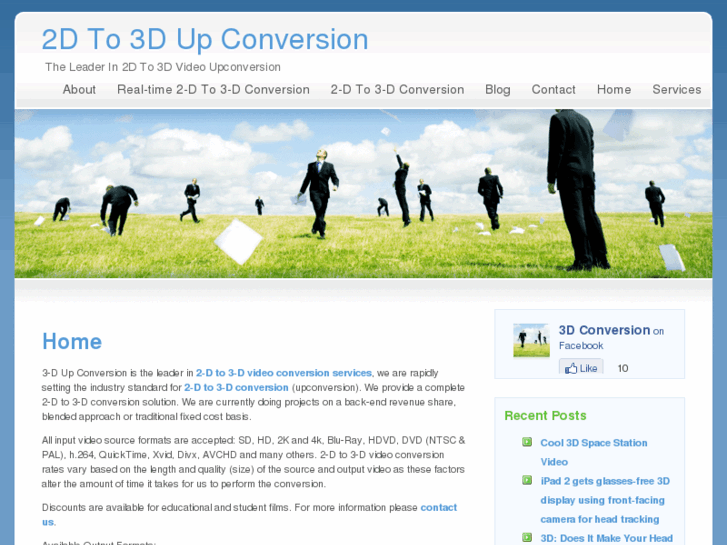Image resolution: width=727 pixels, height=545 pixels.
Task: Click the Like count 10
Action: click(623, 368)
